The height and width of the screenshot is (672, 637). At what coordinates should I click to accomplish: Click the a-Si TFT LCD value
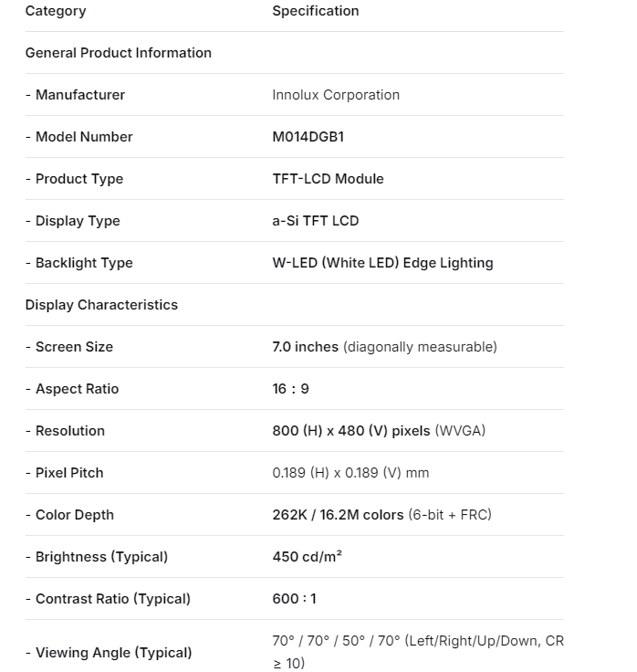[315, 221]
